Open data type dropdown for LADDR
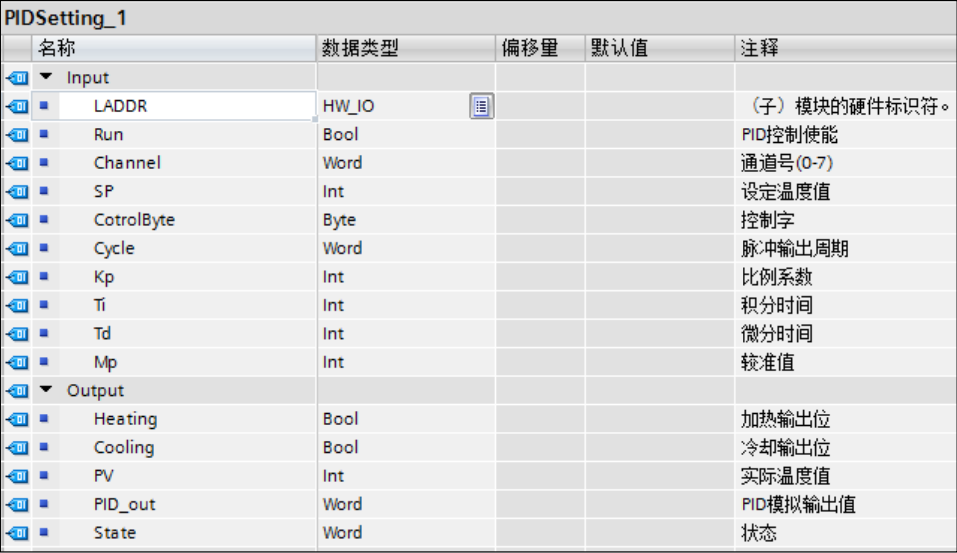This screenshot has width=957, height=553. (x=481, y=106)
